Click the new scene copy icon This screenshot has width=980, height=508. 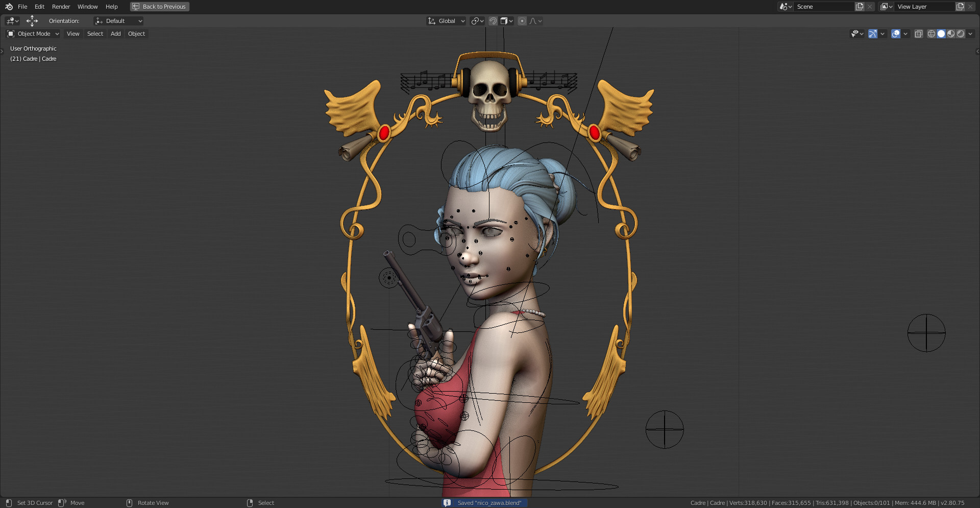[860, 7]
